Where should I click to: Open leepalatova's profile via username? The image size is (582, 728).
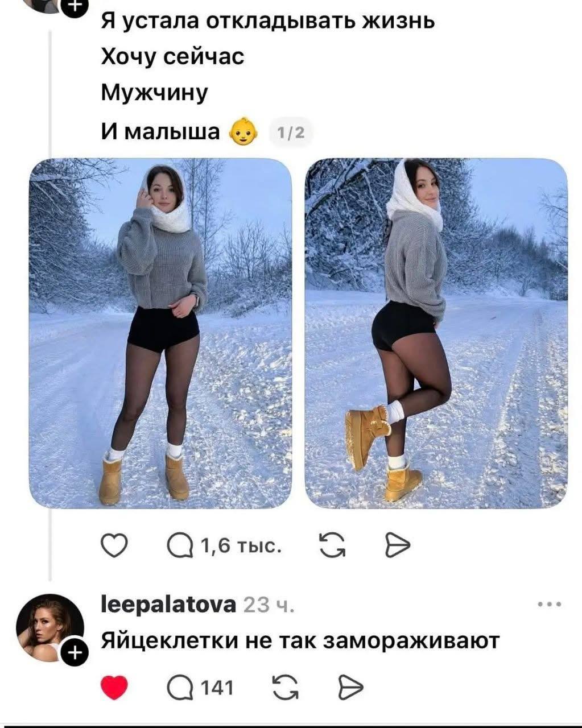click(x=168, y=605)
